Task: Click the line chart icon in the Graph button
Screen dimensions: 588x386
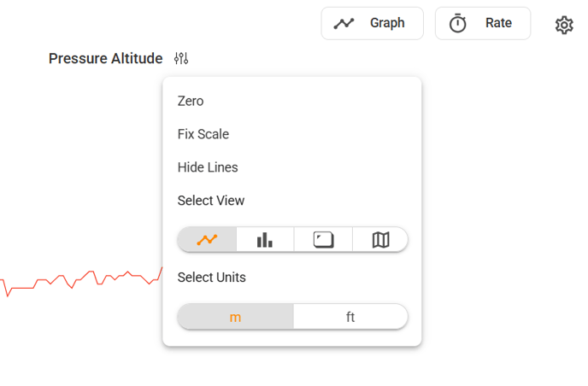Action: click(x=344, y=24)
